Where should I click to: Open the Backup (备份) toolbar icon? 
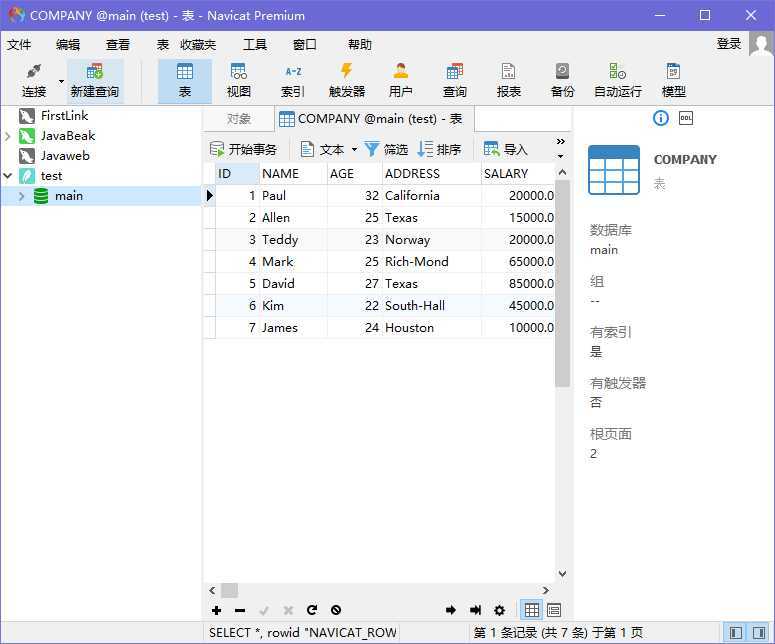[562, 81]
